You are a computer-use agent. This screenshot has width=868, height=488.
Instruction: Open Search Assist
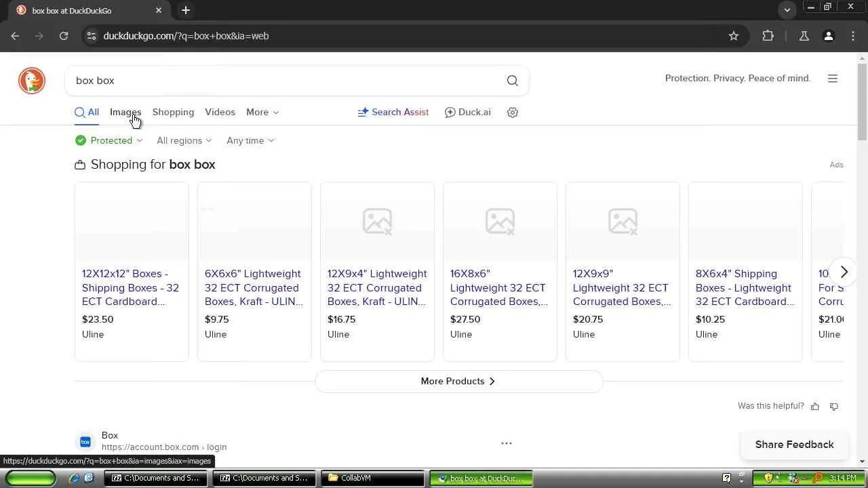393,113
